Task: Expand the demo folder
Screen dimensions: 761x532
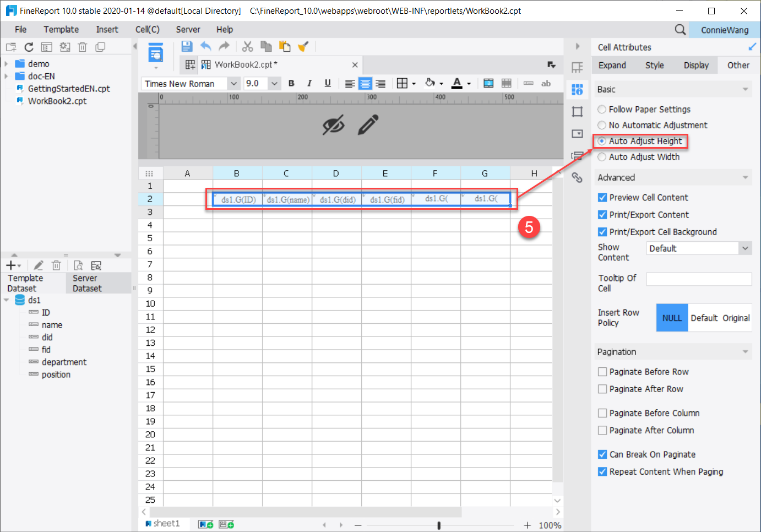Action: (6, 64)
